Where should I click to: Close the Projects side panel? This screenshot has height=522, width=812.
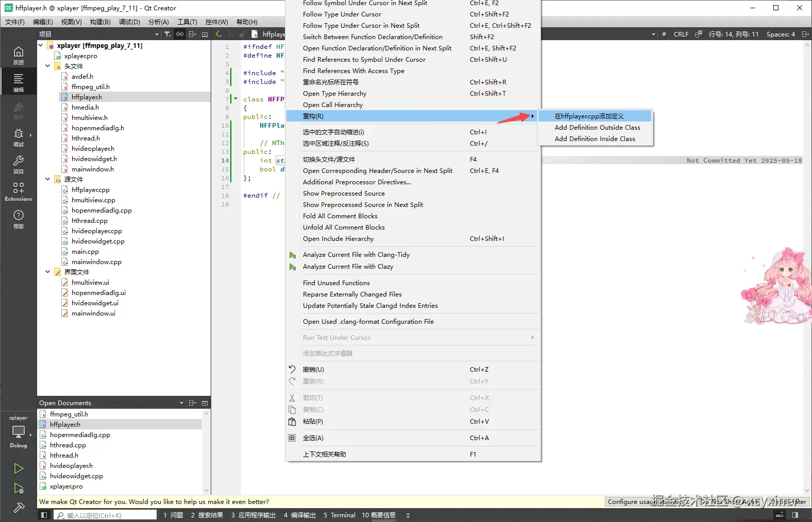pyautogui.click(x=205, y=34)
